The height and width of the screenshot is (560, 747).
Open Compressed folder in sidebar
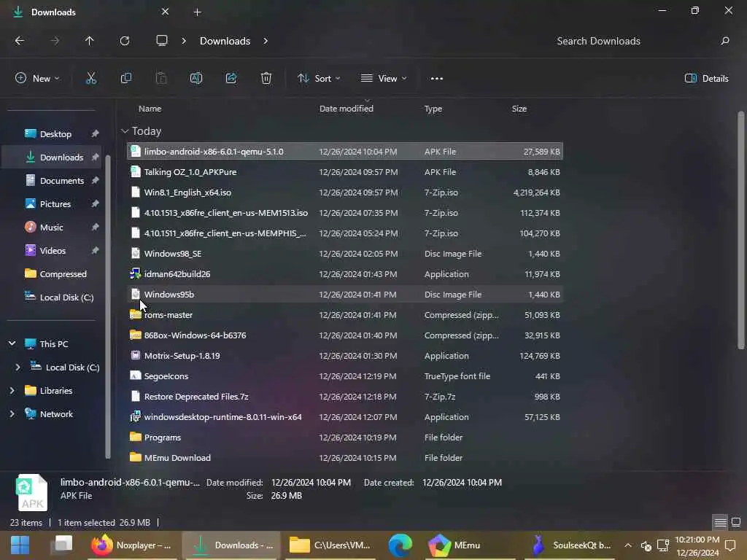[54, 274]
